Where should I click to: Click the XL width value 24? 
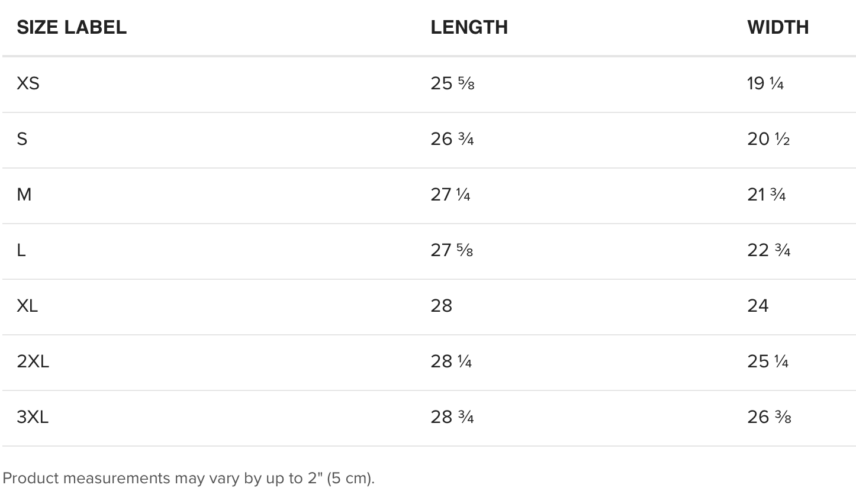click(x=758, y=306)
